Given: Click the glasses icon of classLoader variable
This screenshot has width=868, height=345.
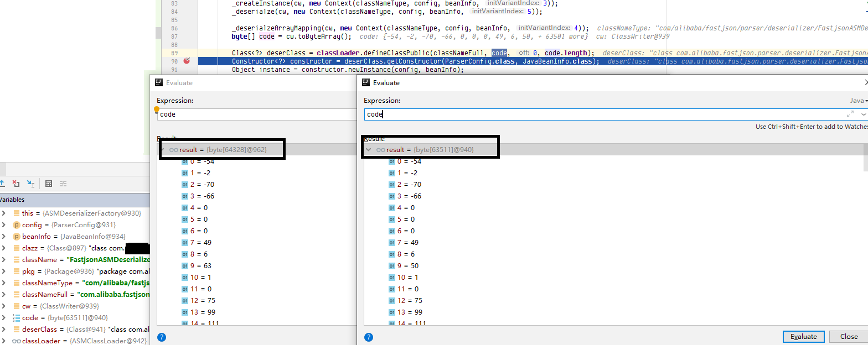Looking at the screenshot, I should (x=17, y=341).
